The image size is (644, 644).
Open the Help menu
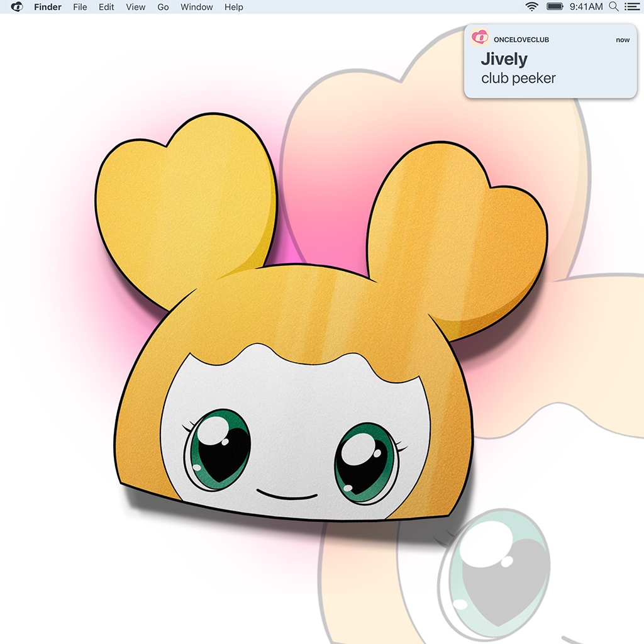tap(233, 7)
